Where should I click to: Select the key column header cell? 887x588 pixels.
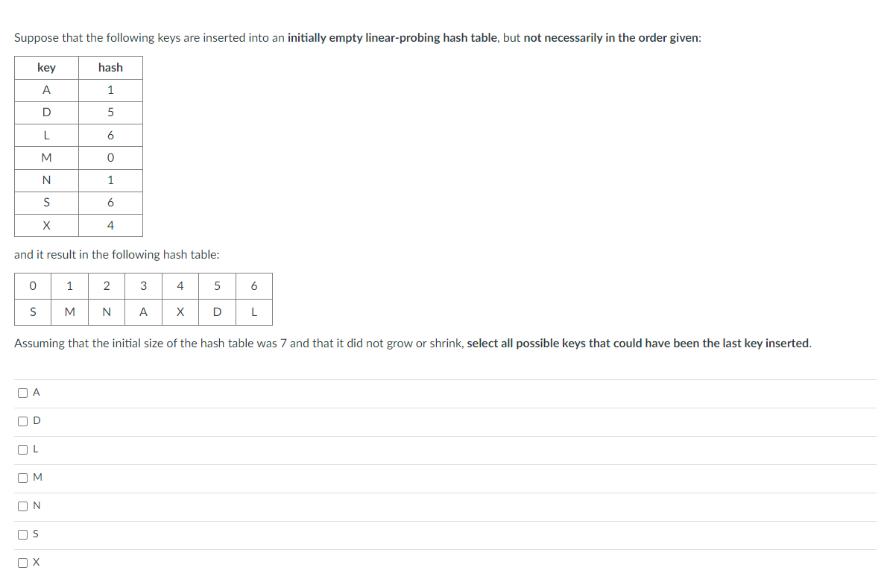tap(46, 67)
